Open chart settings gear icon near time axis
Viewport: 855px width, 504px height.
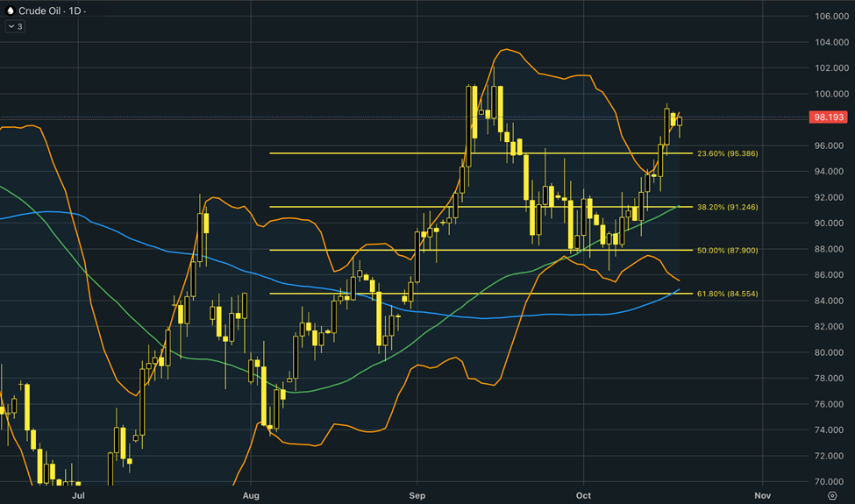tap(832, 495)
